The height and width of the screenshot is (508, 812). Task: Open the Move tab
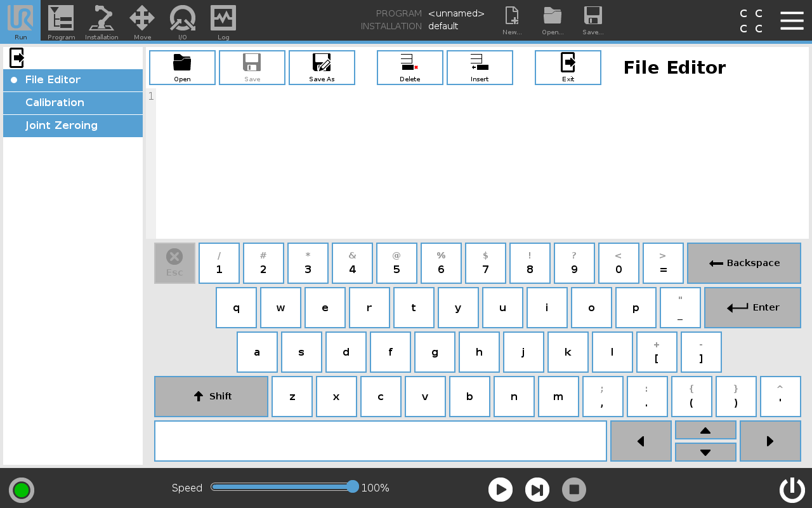tap(142, 21)
